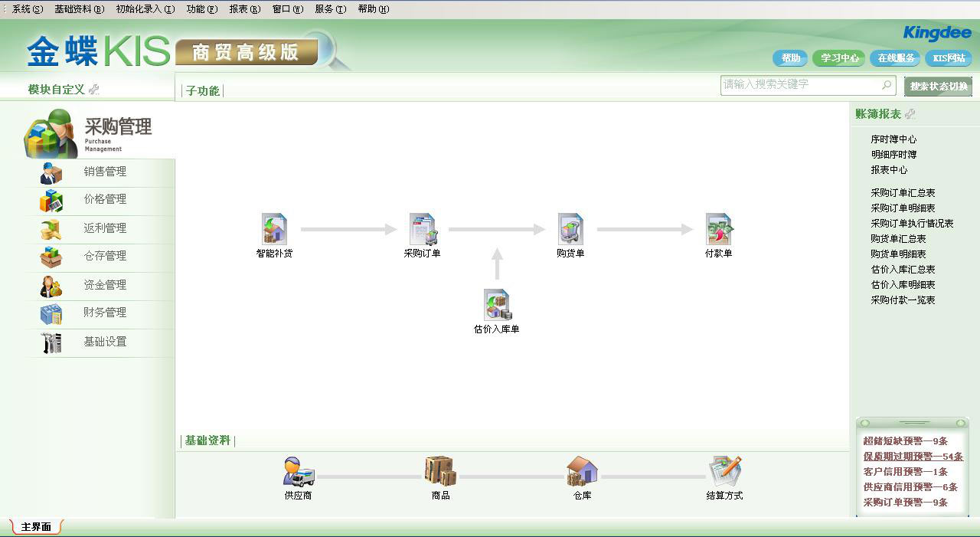
Task: Open the 序时簿中心 link
Action: (893, 139)
